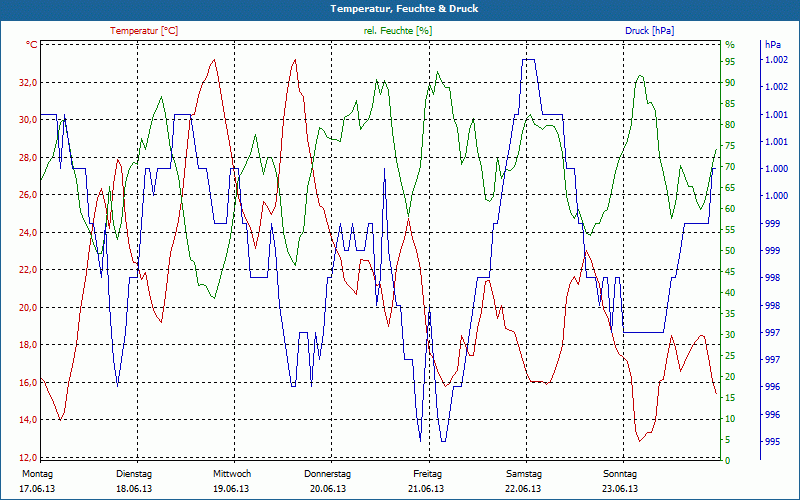The height and width of the screenshot is (500, 800).
Task: Click the "35" humidity axis value
Action: click(x=730, y=314)
